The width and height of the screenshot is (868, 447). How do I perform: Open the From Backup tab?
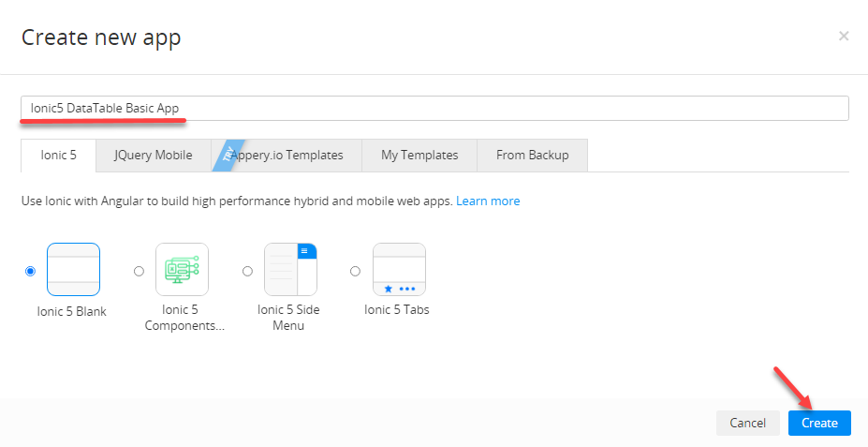click(x=533, y=156)
